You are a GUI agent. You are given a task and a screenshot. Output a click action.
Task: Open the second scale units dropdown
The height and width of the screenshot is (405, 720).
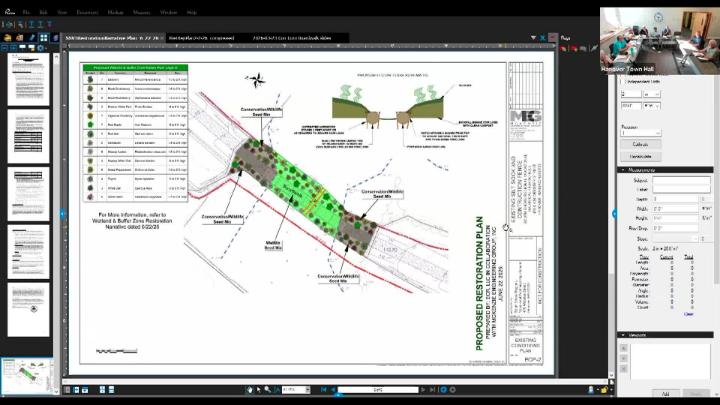[x=652, y=106]
